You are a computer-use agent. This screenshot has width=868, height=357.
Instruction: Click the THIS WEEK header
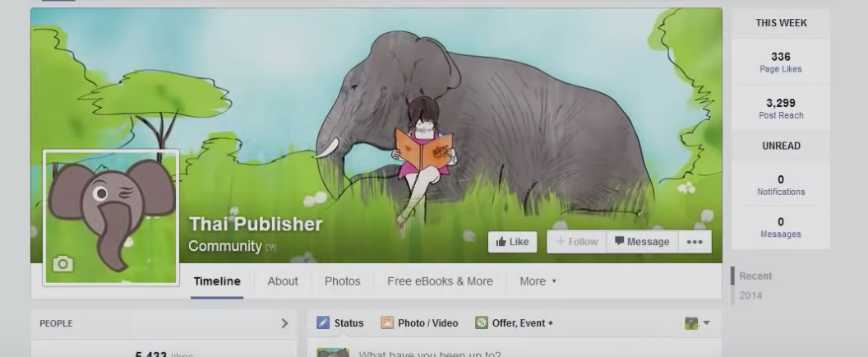point(781,23)
